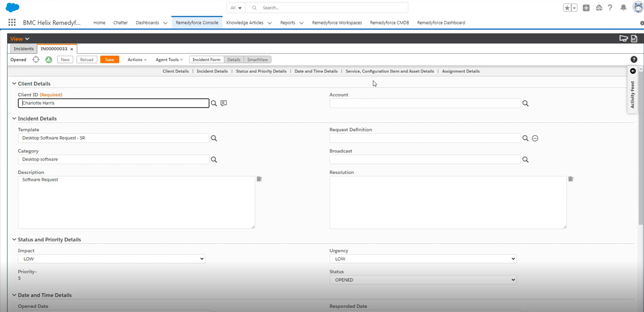Click the notifications bell icon

pos(623,8)
